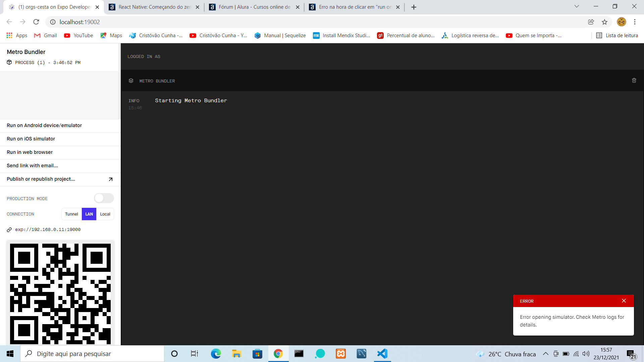Show hidden system tray icons

click(546, 354)
